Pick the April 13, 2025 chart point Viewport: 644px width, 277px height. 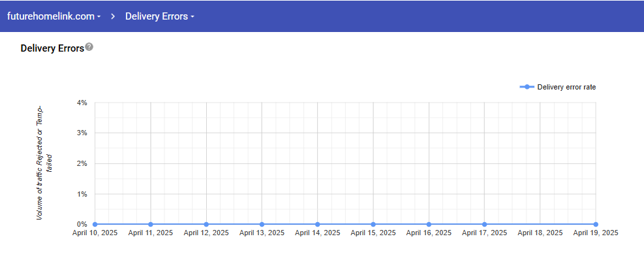point(262,224)
